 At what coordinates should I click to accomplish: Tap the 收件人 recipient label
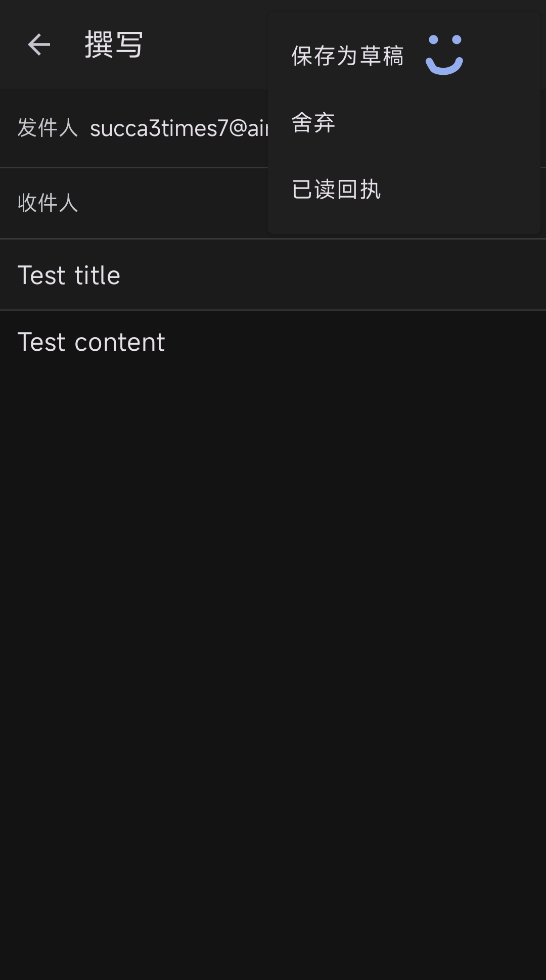point(48,203)
